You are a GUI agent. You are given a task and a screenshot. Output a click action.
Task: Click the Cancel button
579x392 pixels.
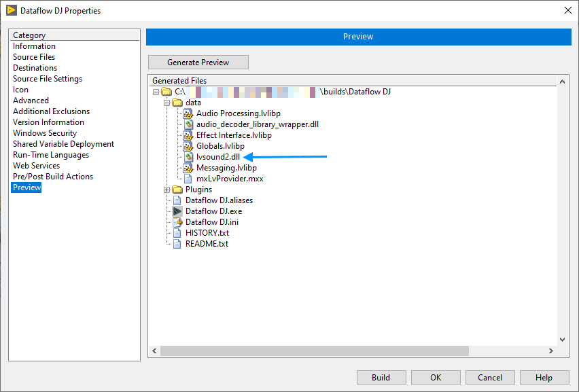490,378
